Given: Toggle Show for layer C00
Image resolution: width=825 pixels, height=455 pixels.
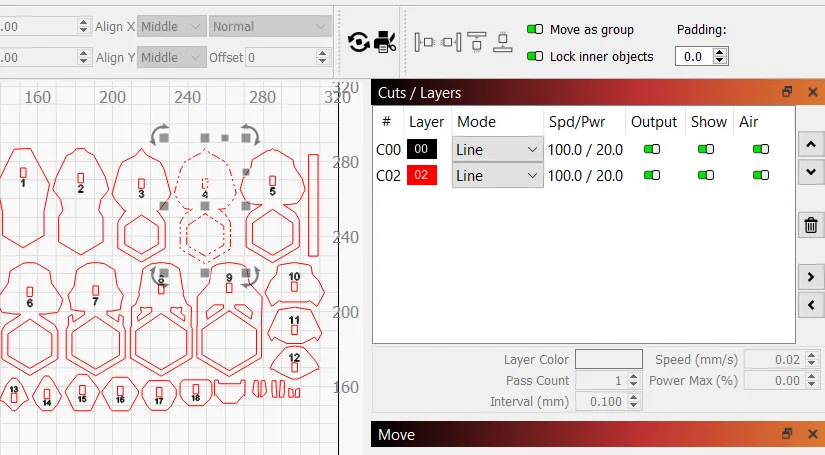Looking at the screenshot, I should pos(706,149).
